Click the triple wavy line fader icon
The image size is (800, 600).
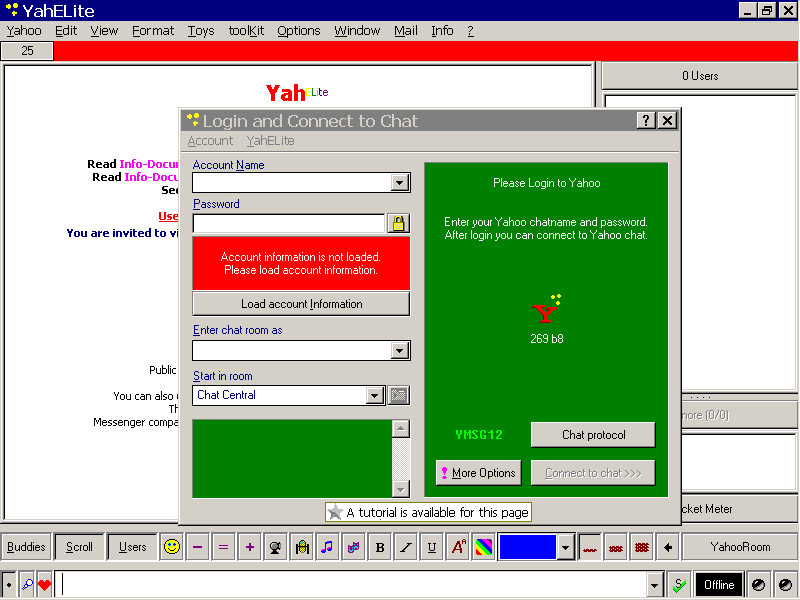coord(642,547)
